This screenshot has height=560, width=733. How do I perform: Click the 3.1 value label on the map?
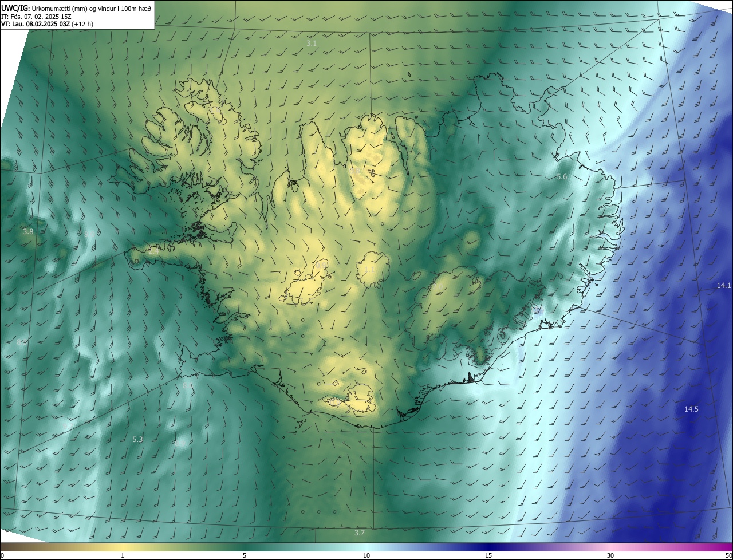pyautogui.click(x=312, y=44)
